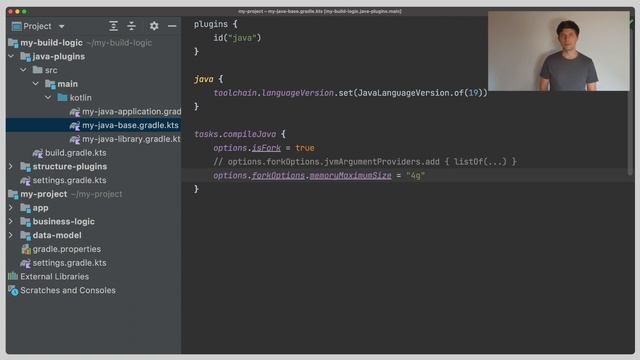Click the true value after isFork
Image resolution: width=640 pixels, height=360 pixels.
(x=304, y=148)
